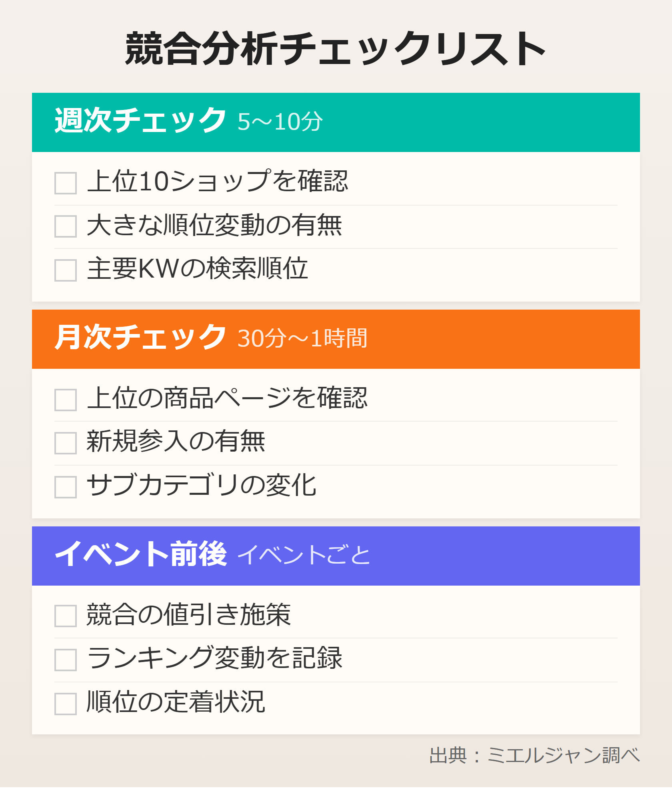
Task: Check the box beside 上位10ショップを確認
Action: [x=66, y=183]
